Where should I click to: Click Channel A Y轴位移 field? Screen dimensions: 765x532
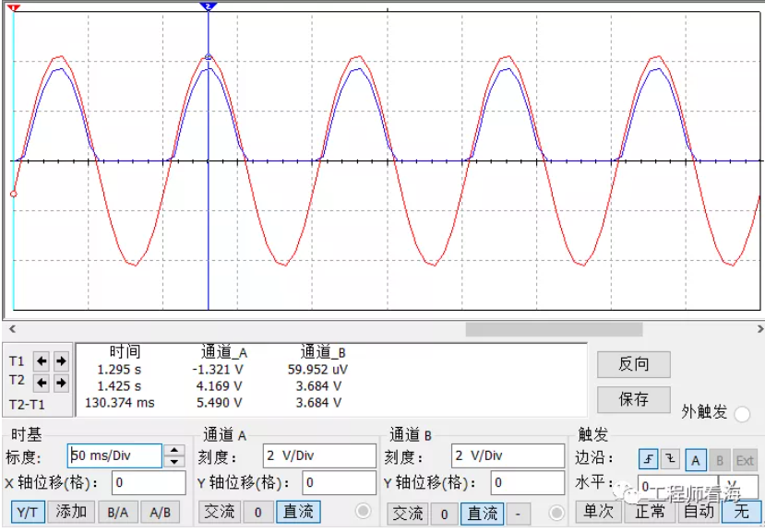[x=339, y=483]
